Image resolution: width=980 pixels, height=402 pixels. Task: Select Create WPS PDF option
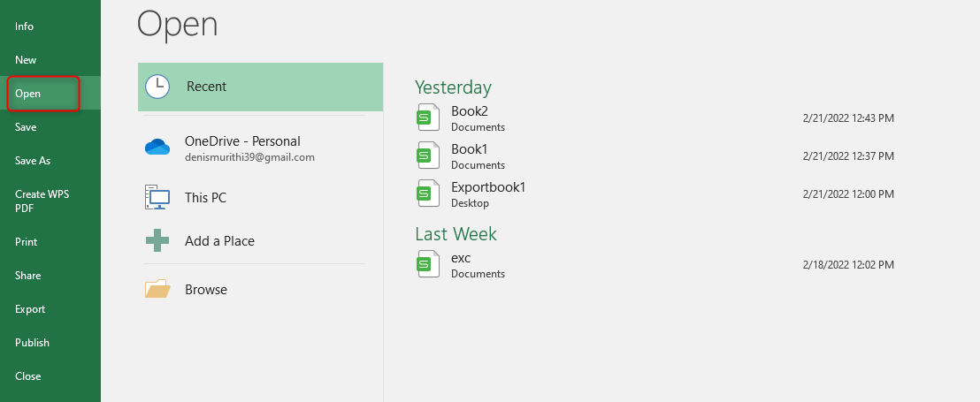coord(42,201)
